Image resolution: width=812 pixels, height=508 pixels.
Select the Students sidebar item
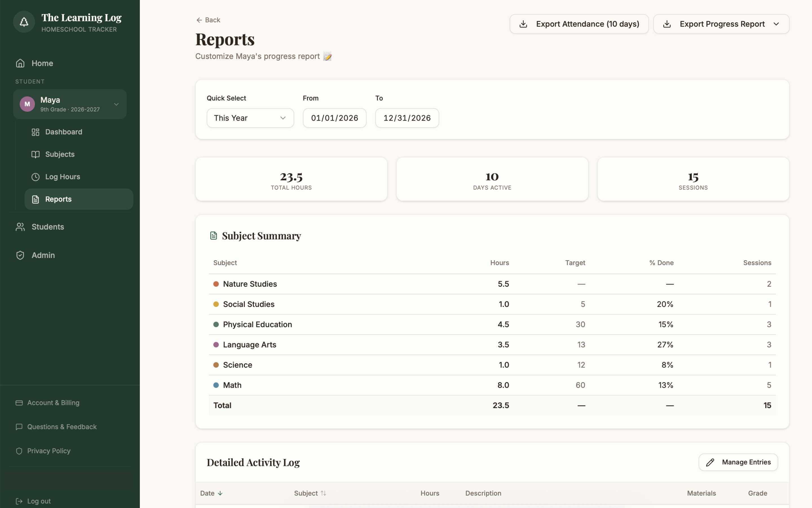point(70,227)
